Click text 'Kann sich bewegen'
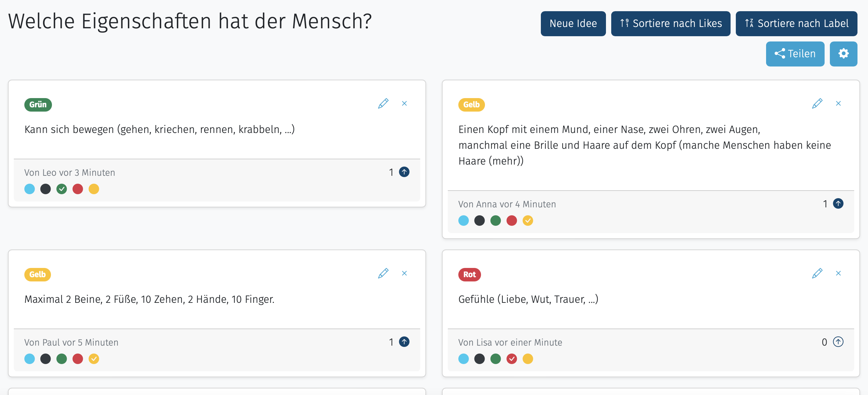The width and height of the screenshot is (868, 395). coord(69,130)
